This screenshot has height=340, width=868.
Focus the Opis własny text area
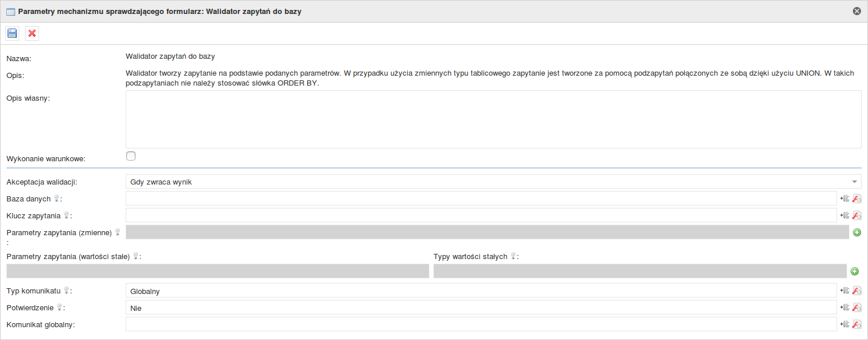493,119
